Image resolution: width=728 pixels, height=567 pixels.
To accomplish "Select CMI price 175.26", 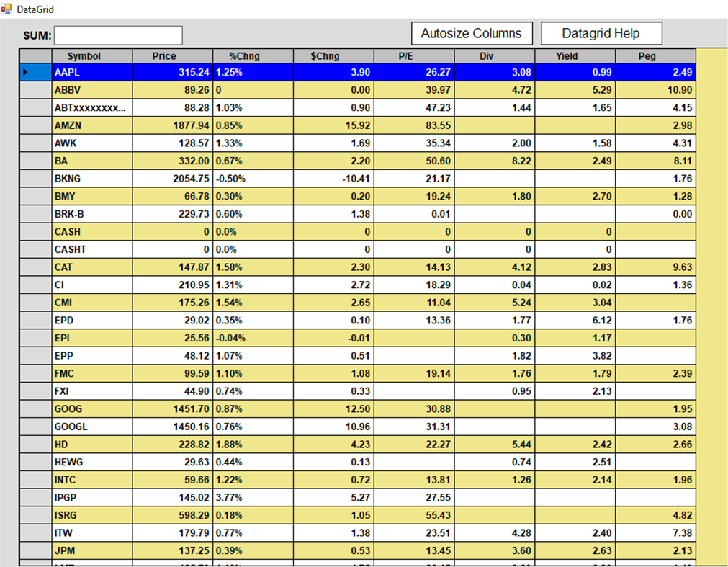I will pyautogui.click(x=173, y=303).
